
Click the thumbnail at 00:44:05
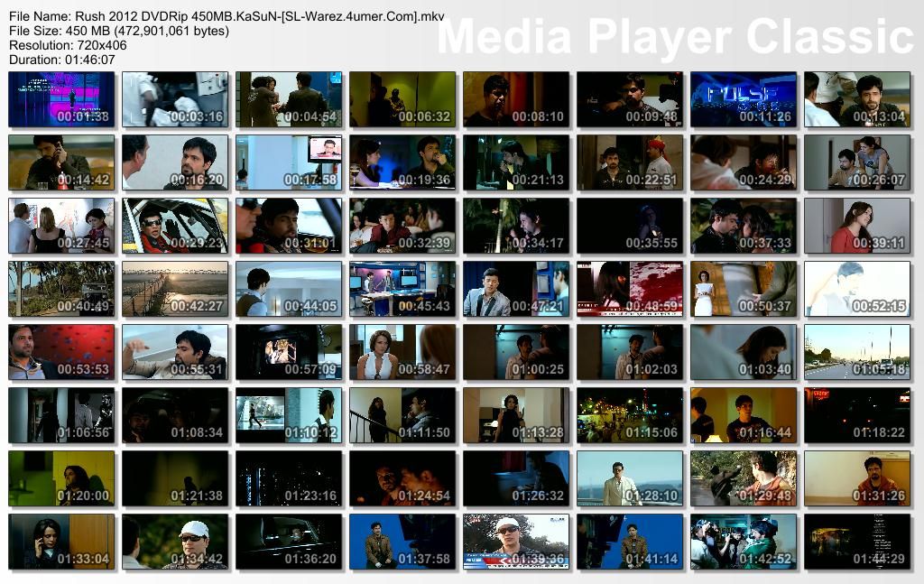pos(289,289)
